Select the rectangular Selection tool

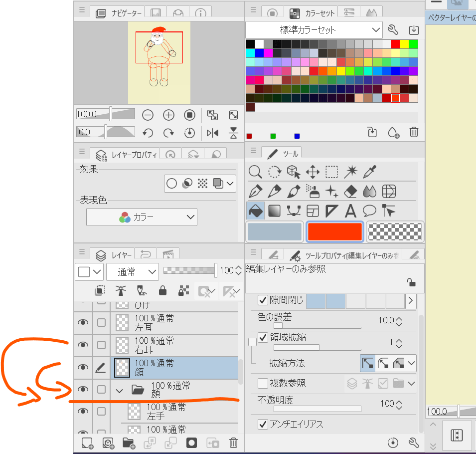(x=331, y=172)
